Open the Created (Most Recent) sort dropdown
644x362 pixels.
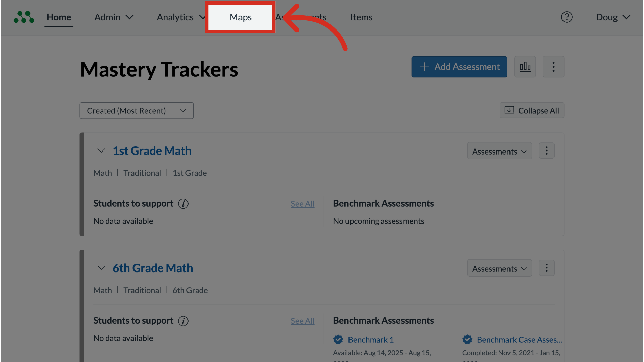click(137, 111)
